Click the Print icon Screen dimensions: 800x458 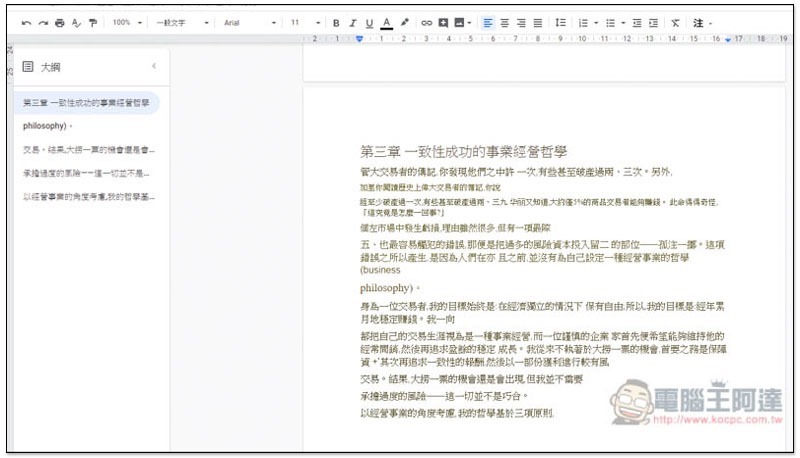point(60,22)
